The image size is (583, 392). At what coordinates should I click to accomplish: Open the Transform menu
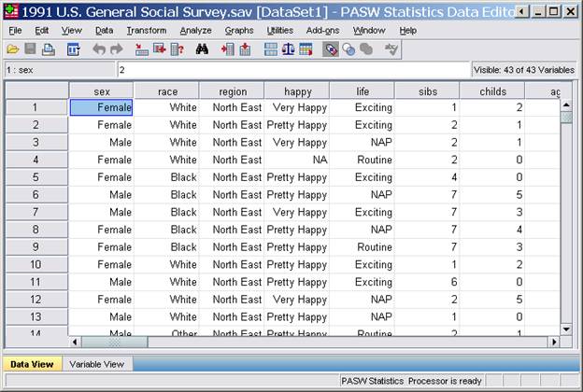pyautogui.click(x=147, y=31)
